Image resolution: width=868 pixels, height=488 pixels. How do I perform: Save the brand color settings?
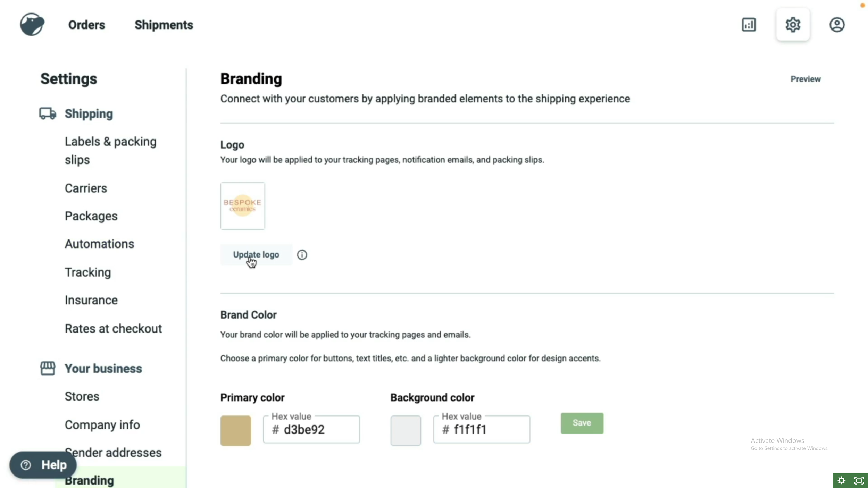coord(582,423)
